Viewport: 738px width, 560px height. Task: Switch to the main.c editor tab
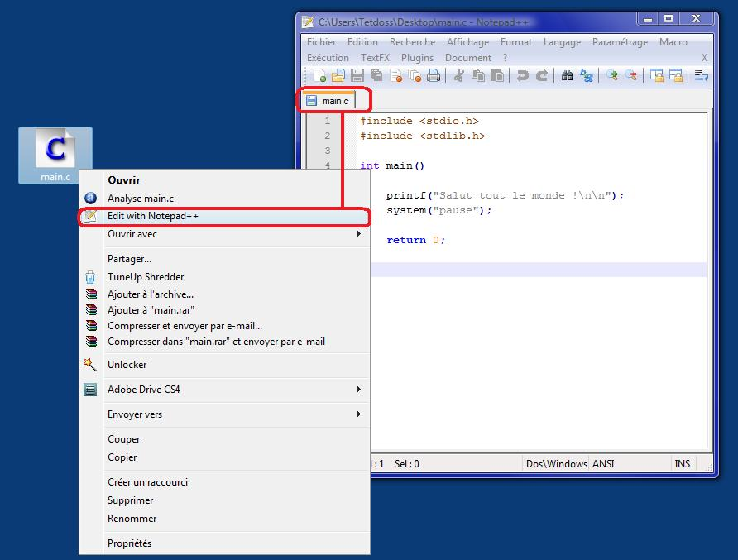pyautogui.click(x=328, y=101)
